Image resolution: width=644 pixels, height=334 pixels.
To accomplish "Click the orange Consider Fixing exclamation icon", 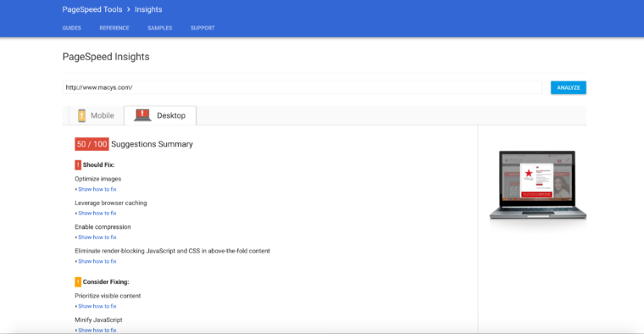I will pyautogui.click(x=78, y=281).
